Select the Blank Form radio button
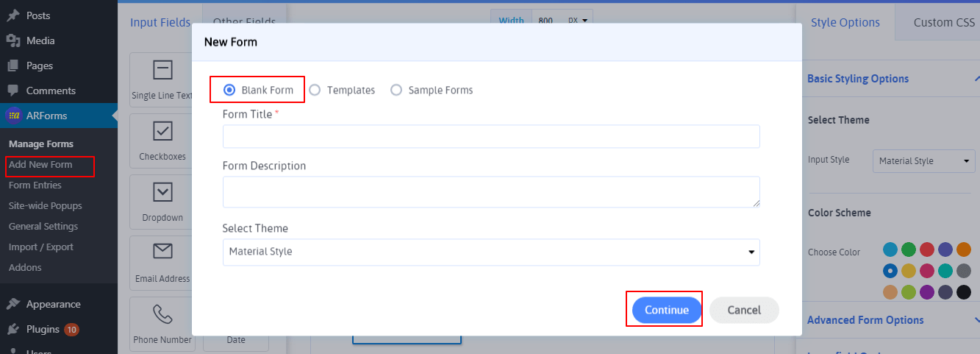 click(229, 90)
